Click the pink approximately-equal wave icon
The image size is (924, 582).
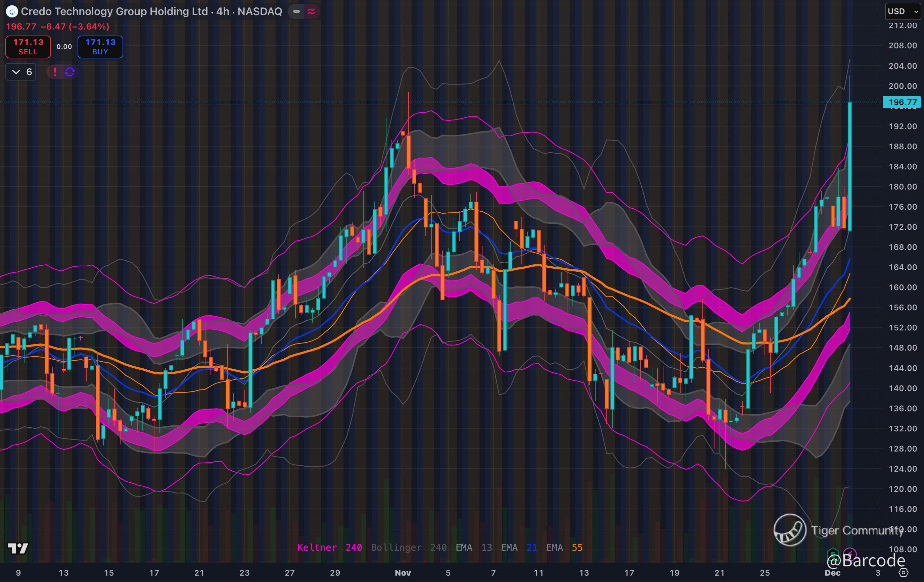click(x=311, y=12)
